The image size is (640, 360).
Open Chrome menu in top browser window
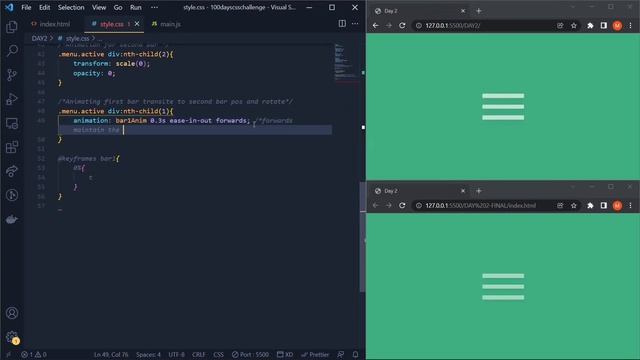tap(630, 25)
